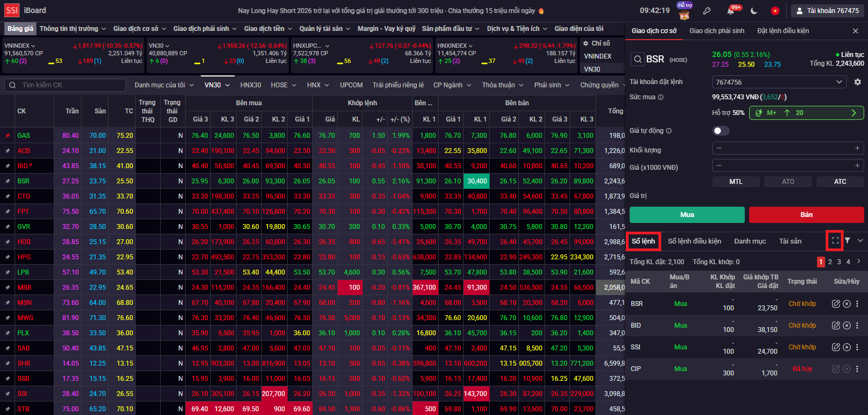Switch to the UPCOM board tab
The height and width of the screenshot is (415, 868).
coord(351,85)
